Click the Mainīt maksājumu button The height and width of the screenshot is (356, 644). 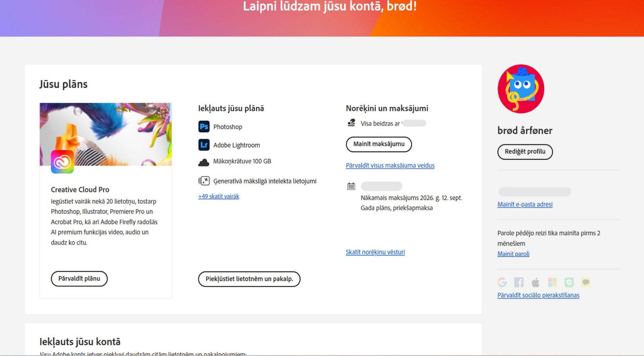coord(379,144)
